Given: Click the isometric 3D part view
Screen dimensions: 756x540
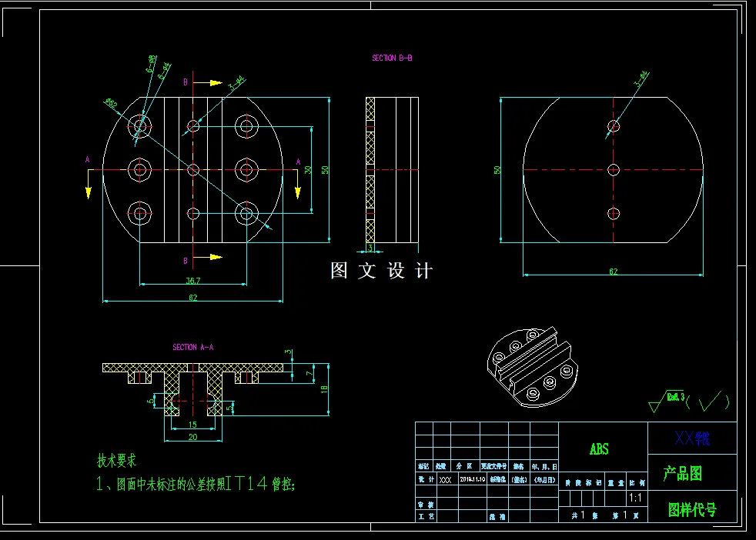Looking at the screenshot, I should click(532, 367).
